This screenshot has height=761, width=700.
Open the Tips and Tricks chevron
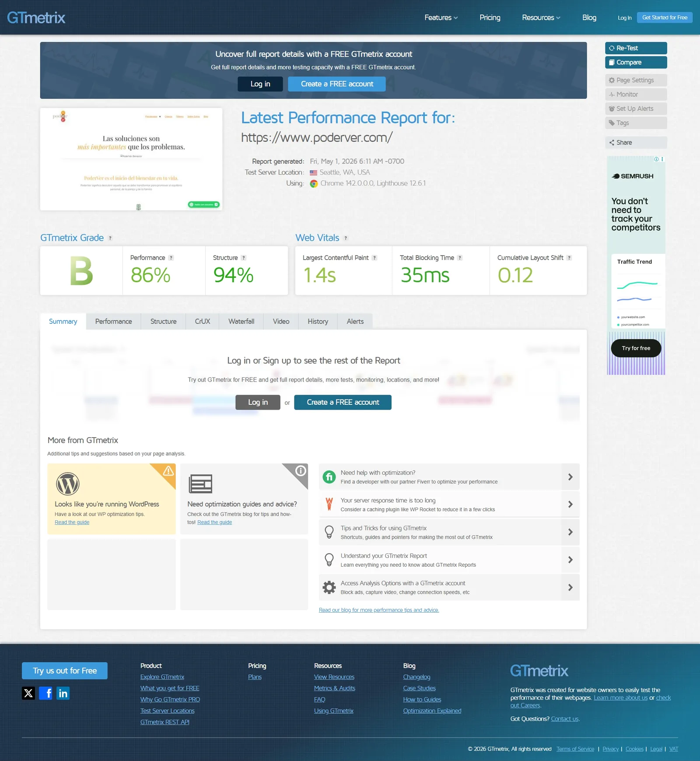click(x=570, y=532)
